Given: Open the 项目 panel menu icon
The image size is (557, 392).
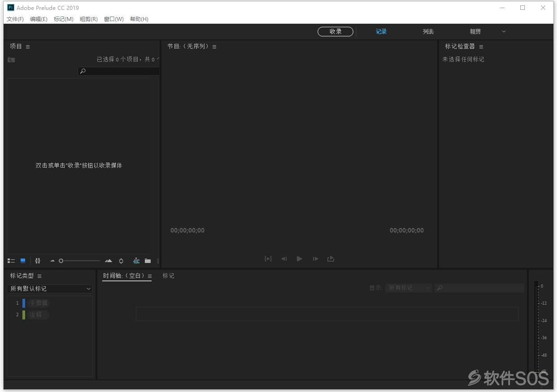Looking at the screenshot, I should 28,47.
